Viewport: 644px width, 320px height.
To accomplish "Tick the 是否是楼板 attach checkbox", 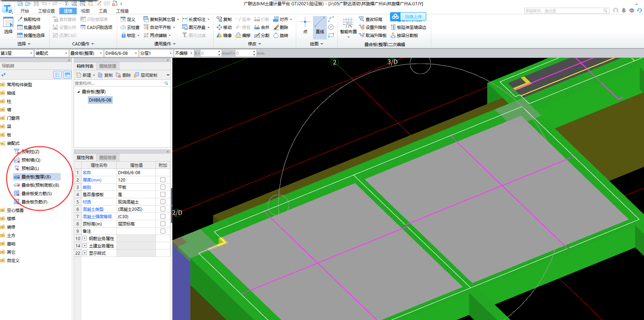I will click(163, 194).
